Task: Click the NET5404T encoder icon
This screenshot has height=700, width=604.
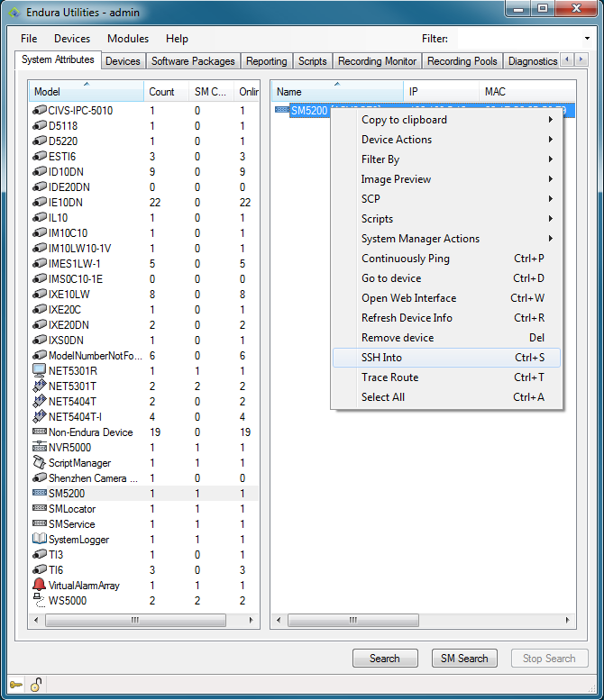Action: tap(39, 402)
